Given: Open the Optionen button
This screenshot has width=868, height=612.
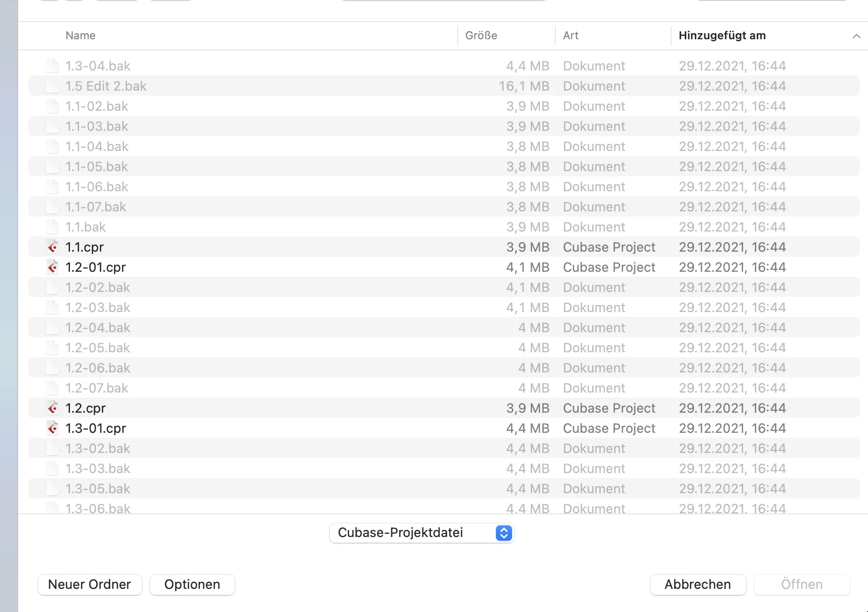Looking at the screenshot, I should [x=192, y=585].
